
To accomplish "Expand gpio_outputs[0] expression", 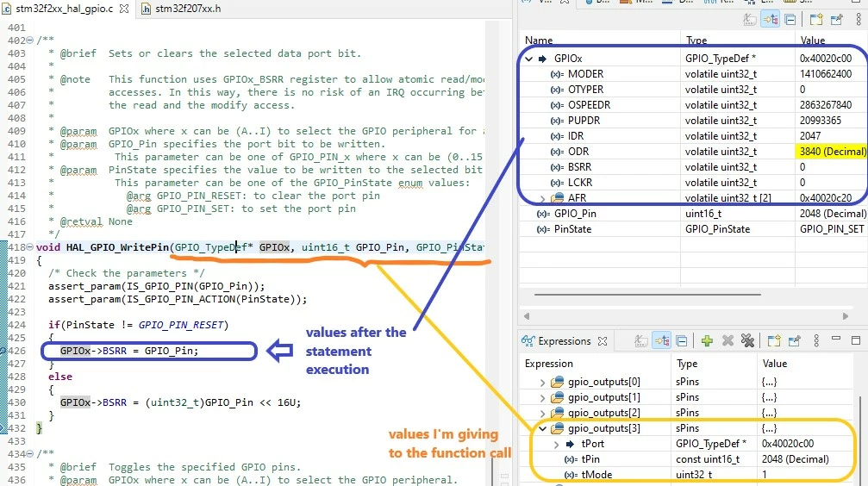I will 542,382.
